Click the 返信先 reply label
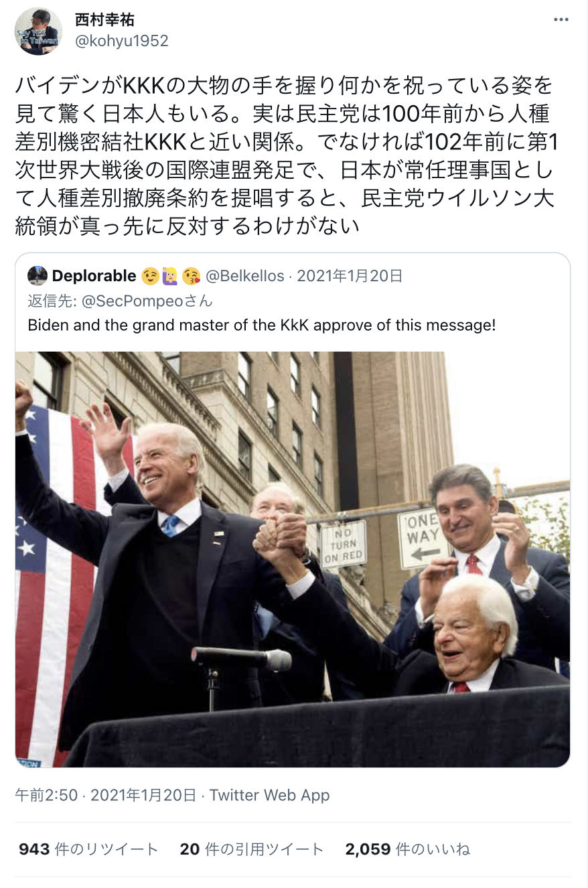Image resolution: width=588 pixels, height=888 pixels. pos(52,301)
